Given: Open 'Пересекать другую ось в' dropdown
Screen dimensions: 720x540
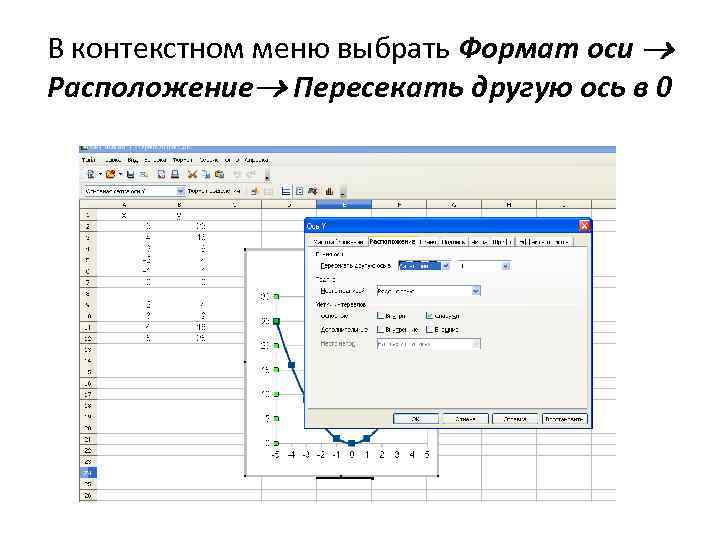Looking at the screenshot, I should (x=445, y=266).
